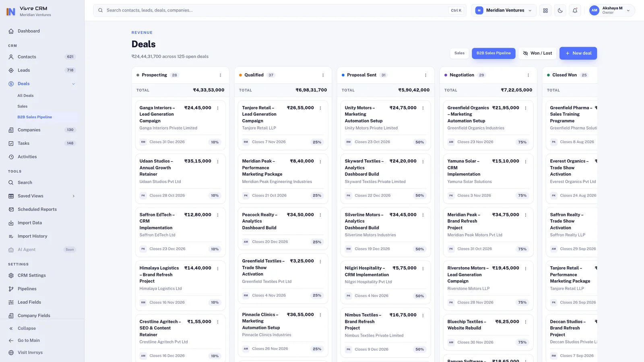Viewport: 644px width, 362px height.
Task: Open Contacts from the sidebar
Action: tap(42, 57)
